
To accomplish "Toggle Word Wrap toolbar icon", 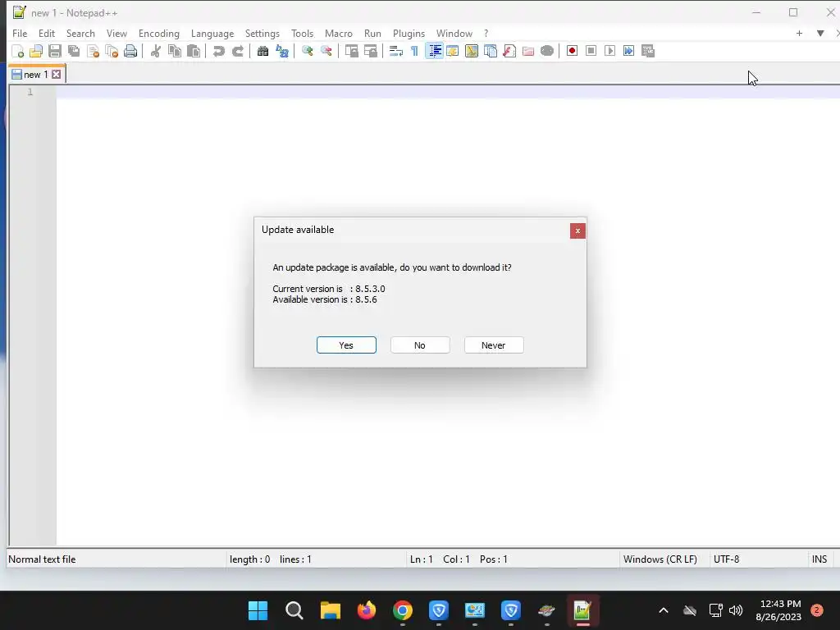I will coord(396,51).
